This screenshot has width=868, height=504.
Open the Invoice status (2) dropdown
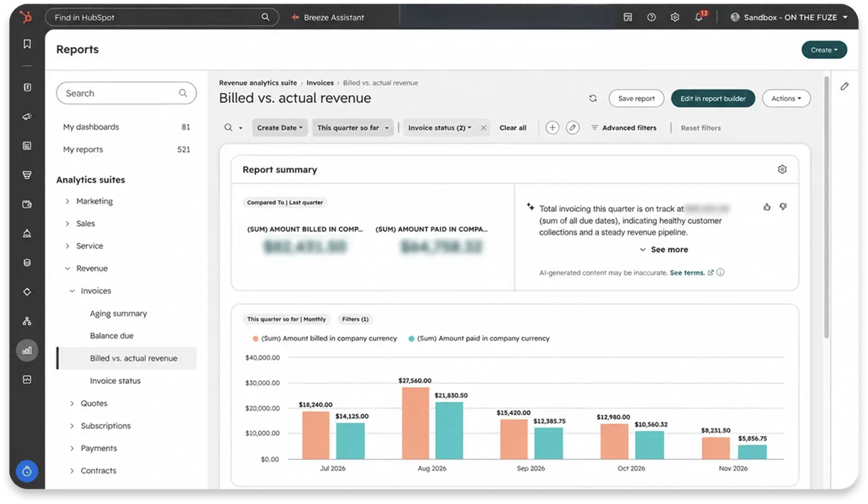(439, 128)
